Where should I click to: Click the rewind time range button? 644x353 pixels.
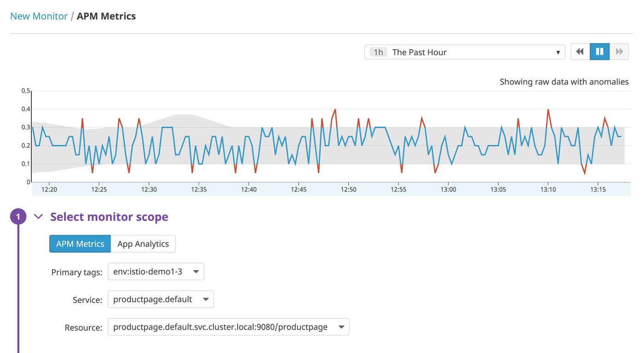tap(580, 52)
